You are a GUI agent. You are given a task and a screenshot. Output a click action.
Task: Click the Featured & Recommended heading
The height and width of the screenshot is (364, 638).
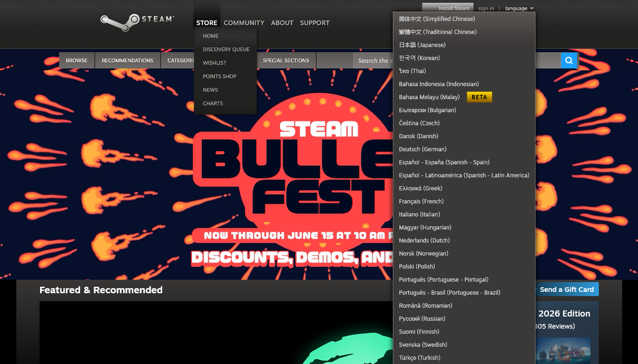101,290
